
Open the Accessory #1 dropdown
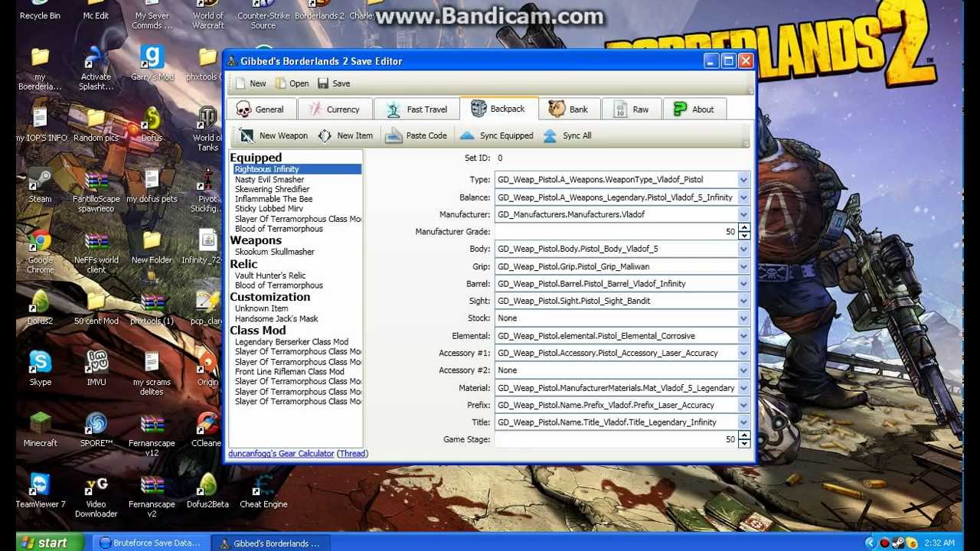pos(743,353)
